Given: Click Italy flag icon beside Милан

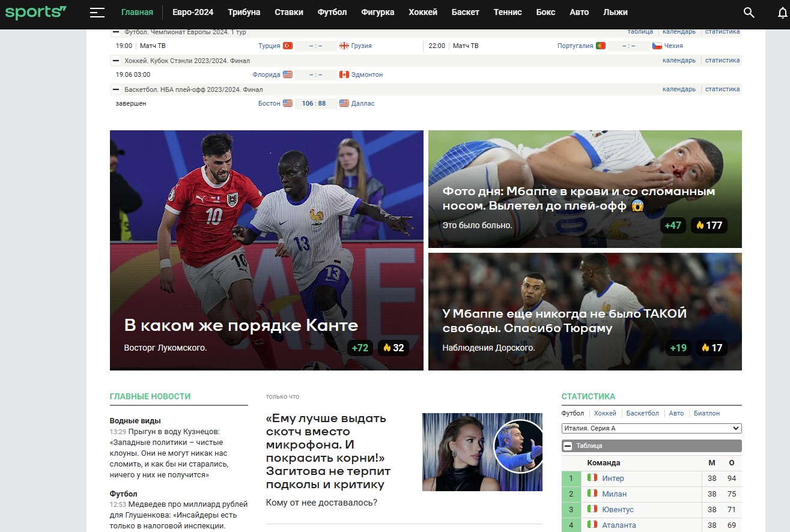Looking at the screenshot, I should click(592, 494).
